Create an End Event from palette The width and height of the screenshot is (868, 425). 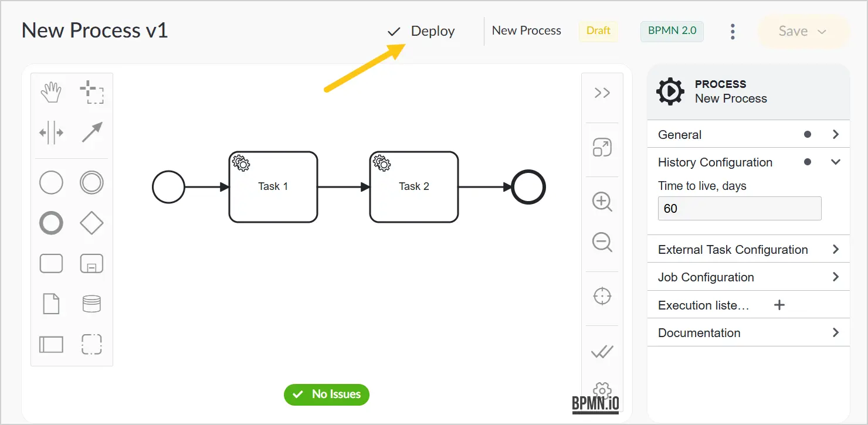tap(51, 223)
